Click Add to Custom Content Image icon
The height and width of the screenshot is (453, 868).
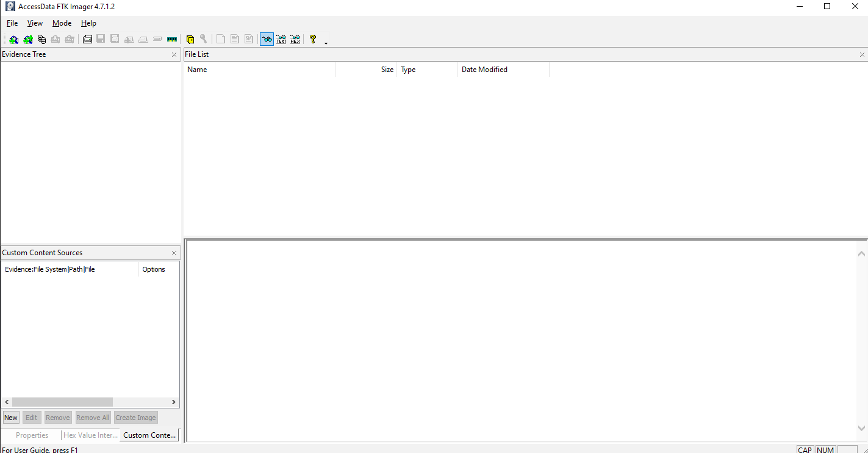pyautogui.click(x=129, y=39)
